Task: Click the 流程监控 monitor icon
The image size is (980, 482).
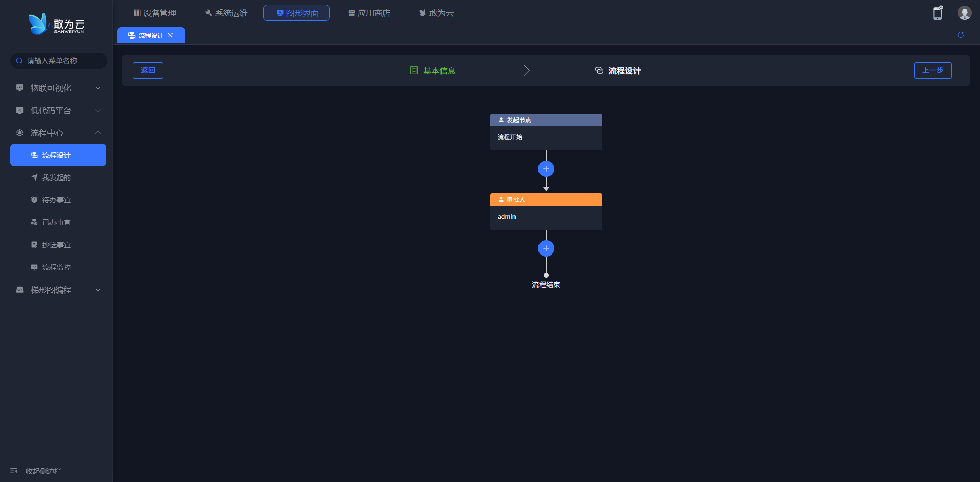Action: [34, 267]
